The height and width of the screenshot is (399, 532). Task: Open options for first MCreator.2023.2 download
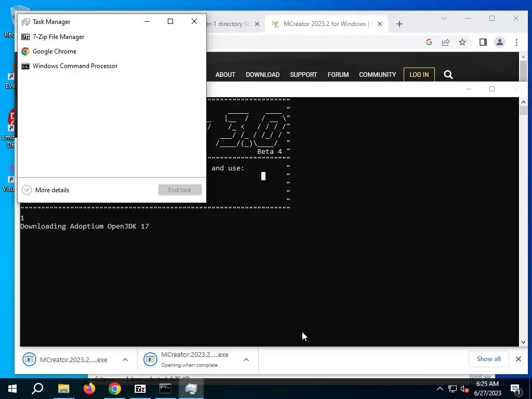click(x=125, y=360)
